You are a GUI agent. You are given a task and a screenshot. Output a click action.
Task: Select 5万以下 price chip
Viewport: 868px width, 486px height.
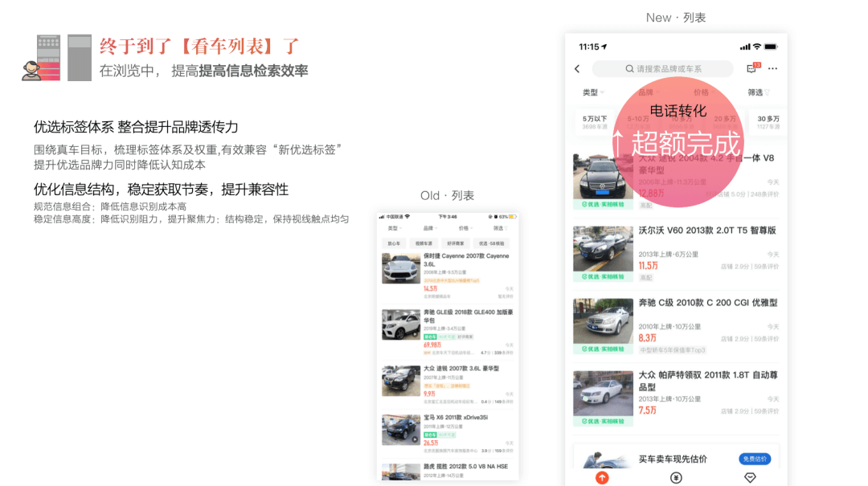[595, 122]
